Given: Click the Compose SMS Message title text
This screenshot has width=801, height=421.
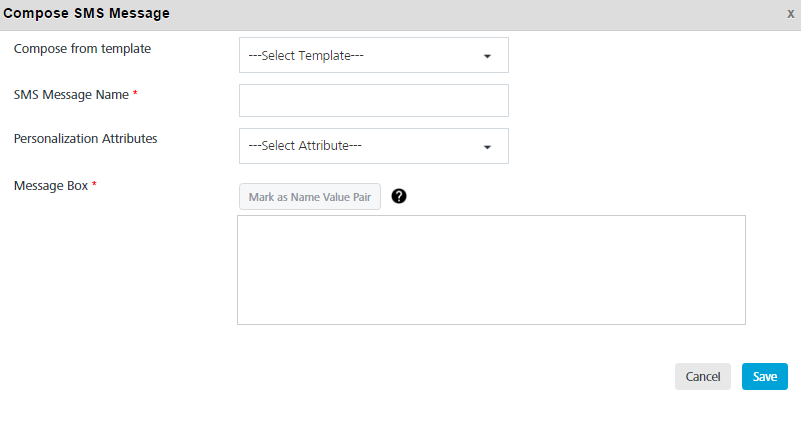Looking at the screenshot, I should point(86,13).
